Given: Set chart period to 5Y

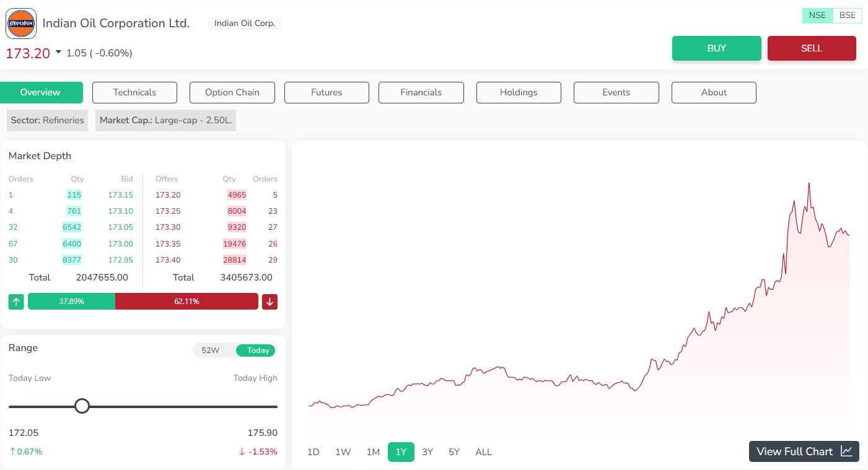Looking at the screenshot, I should [x=454, y=452].
